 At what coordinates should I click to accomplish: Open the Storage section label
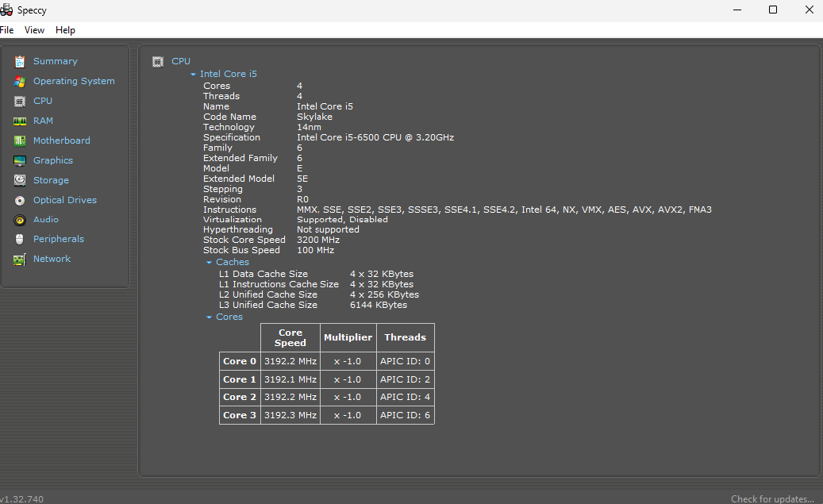click(51, 180)
